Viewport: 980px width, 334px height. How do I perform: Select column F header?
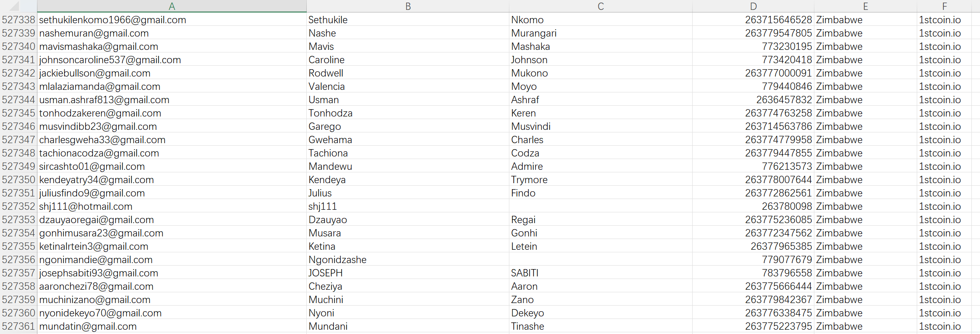[944, 6]
